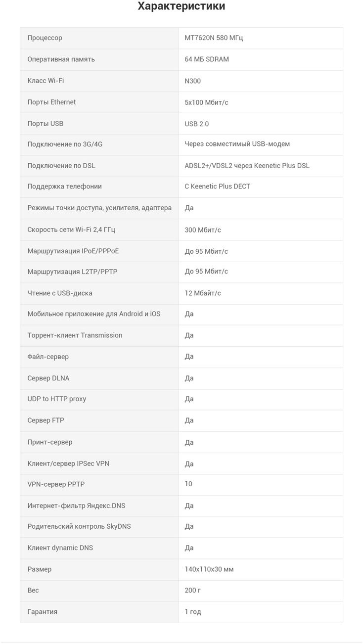Select the Порты USB label
This screenshot has height=644, width=363.
(x=45, y=124)
